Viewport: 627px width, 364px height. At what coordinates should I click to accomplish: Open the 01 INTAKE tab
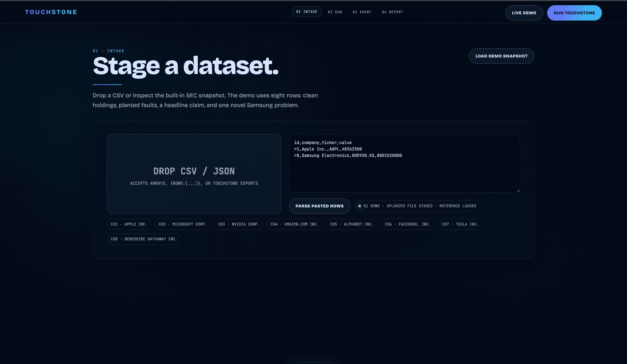point(307,12)
